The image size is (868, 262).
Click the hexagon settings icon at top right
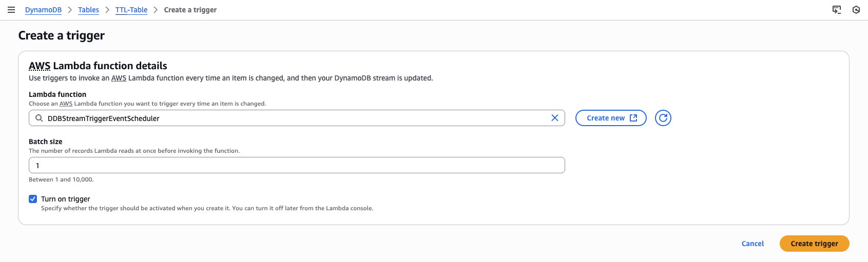(856, 10)
